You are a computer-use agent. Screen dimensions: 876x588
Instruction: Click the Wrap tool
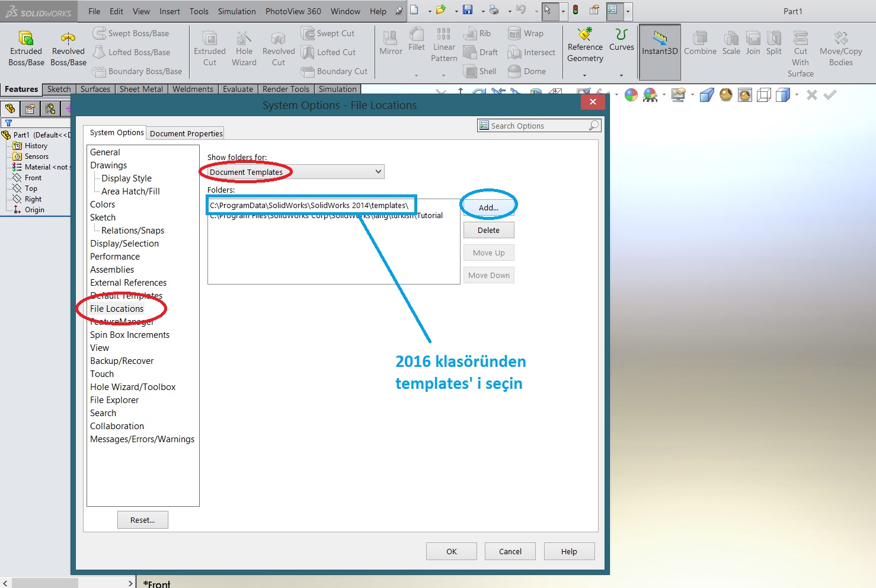coord(526,34)
